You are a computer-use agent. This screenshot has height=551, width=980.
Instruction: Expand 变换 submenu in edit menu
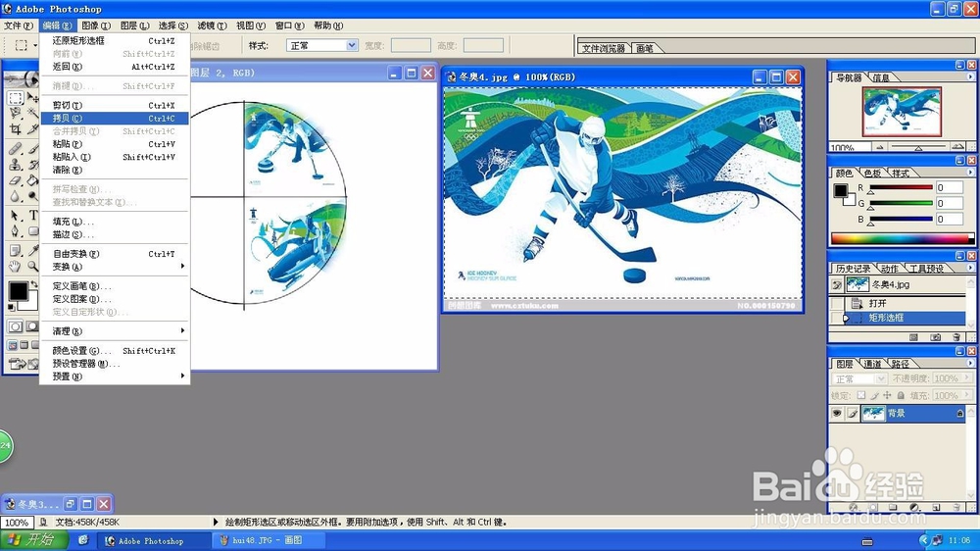click(115, 267)
